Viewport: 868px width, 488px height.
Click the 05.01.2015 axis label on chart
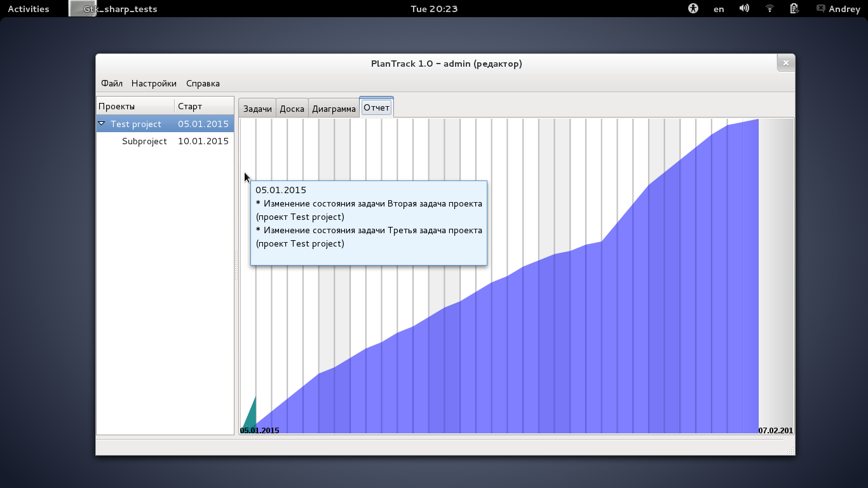coord(259,430)
